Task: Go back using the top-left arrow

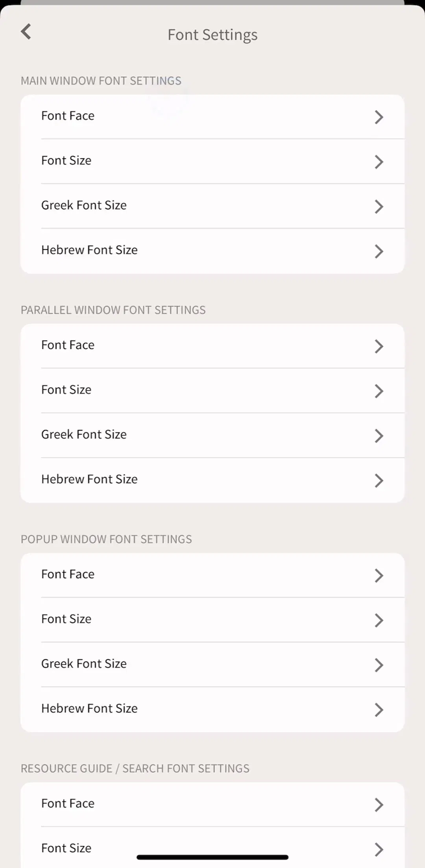Action: [26, 31]
